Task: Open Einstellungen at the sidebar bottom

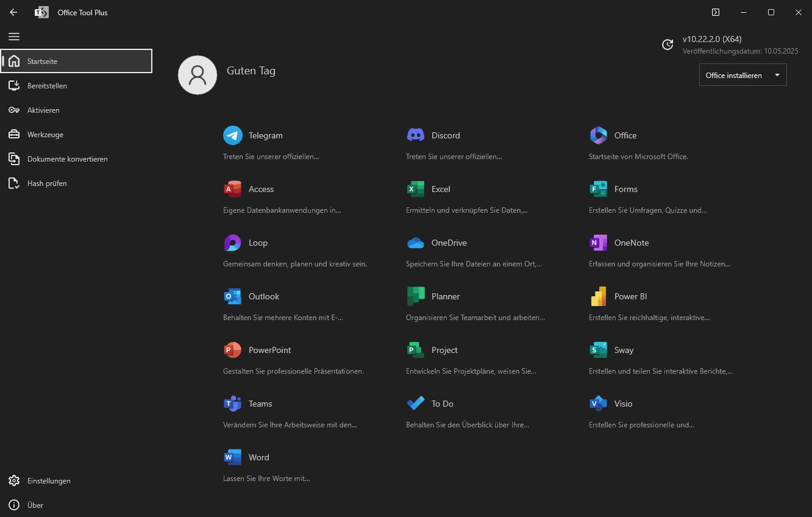Action: 49,481
